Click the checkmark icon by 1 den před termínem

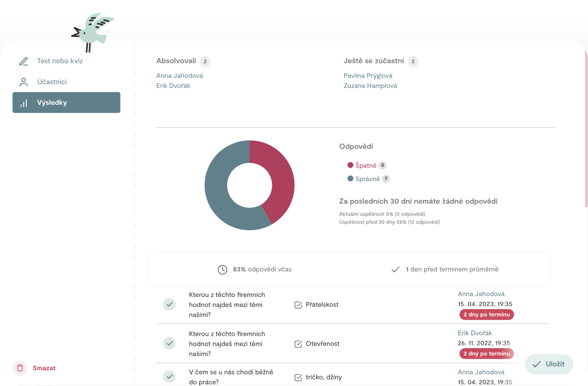[x=395, y=269]
